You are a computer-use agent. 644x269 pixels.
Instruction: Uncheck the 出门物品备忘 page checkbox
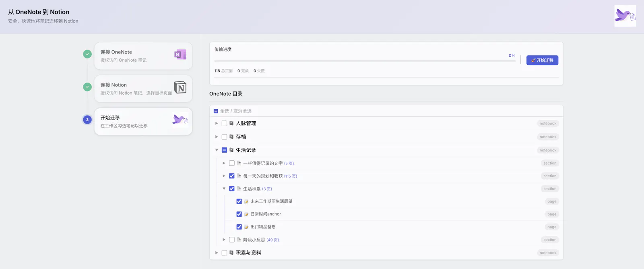[239, 227]
